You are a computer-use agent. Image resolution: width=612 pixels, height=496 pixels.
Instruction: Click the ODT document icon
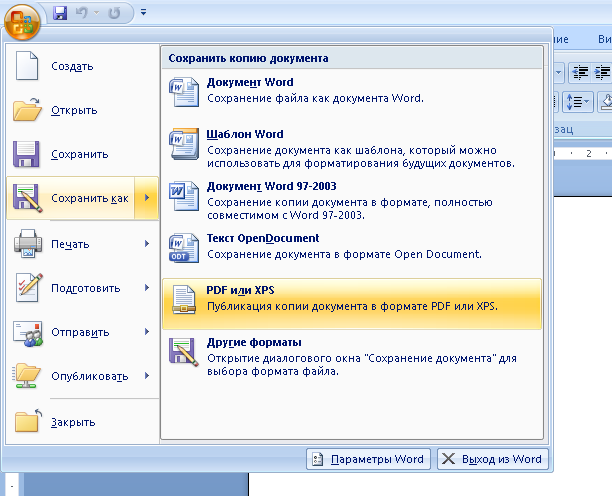pos(184,248)
